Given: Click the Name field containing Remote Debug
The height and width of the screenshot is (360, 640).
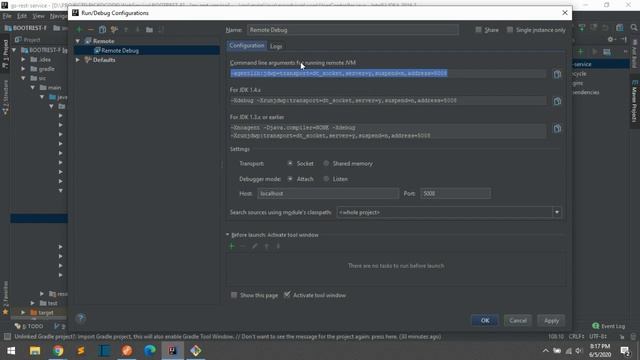Looking at the screenshot, I should [353, 30].
